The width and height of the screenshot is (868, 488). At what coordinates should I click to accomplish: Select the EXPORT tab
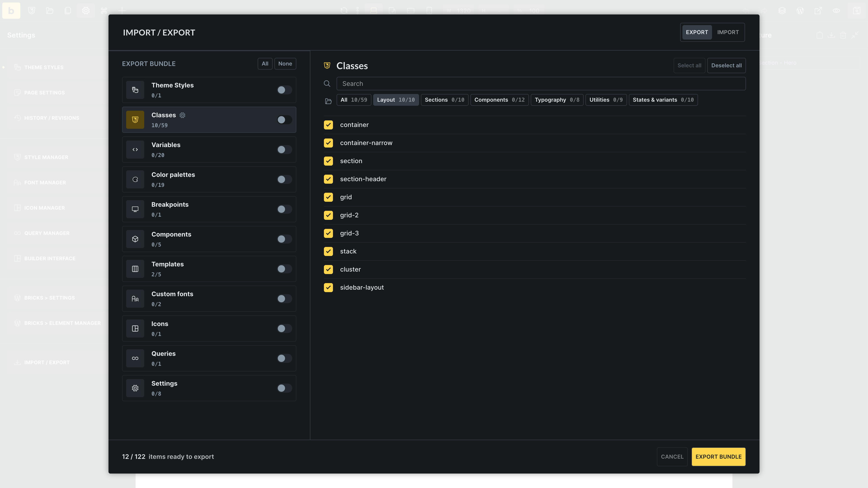click(x=697, y=32)
